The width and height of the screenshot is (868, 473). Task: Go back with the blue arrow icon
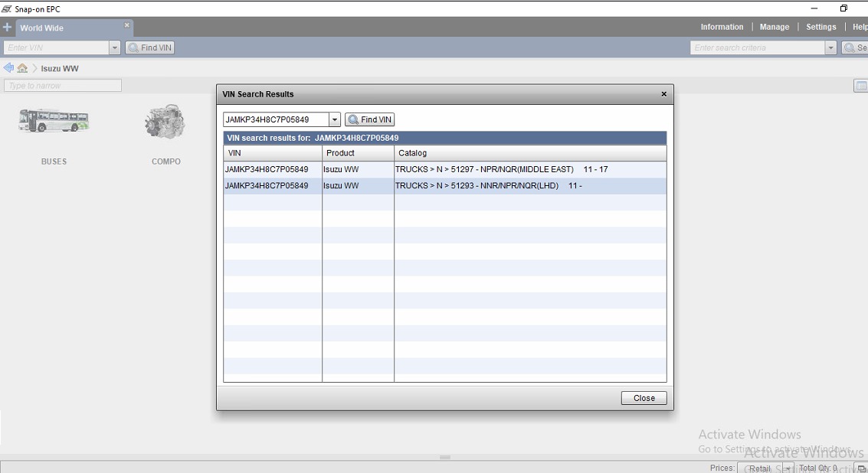tap(8, 68)
